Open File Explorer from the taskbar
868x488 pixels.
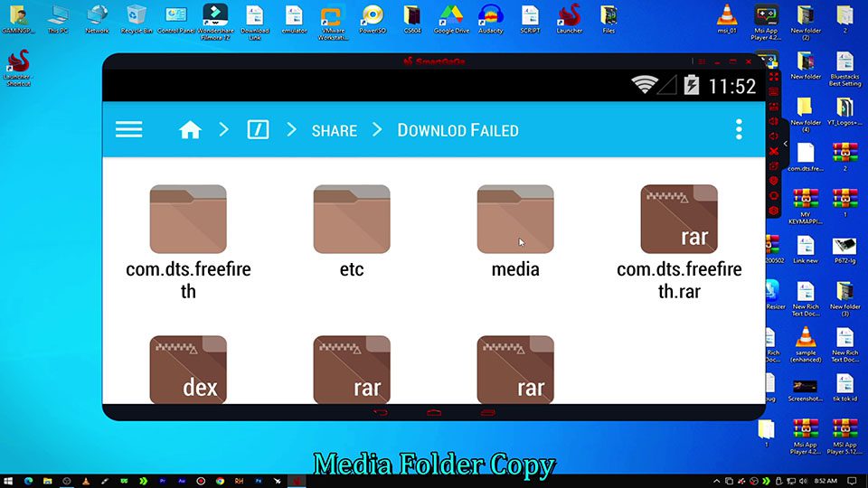pos(48,482)
